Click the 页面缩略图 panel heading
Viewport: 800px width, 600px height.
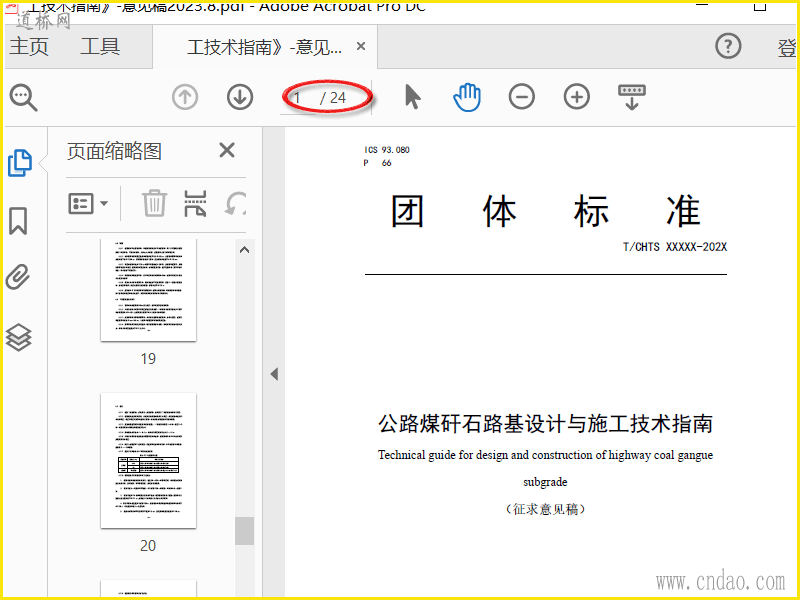point(114,152)
